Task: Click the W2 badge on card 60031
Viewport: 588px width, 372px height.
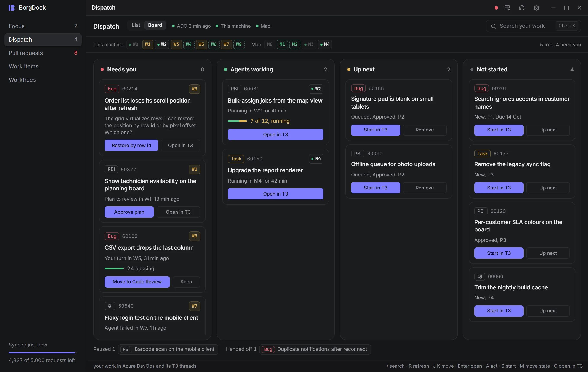Action: pyautogui.click(x=316, y=89)
